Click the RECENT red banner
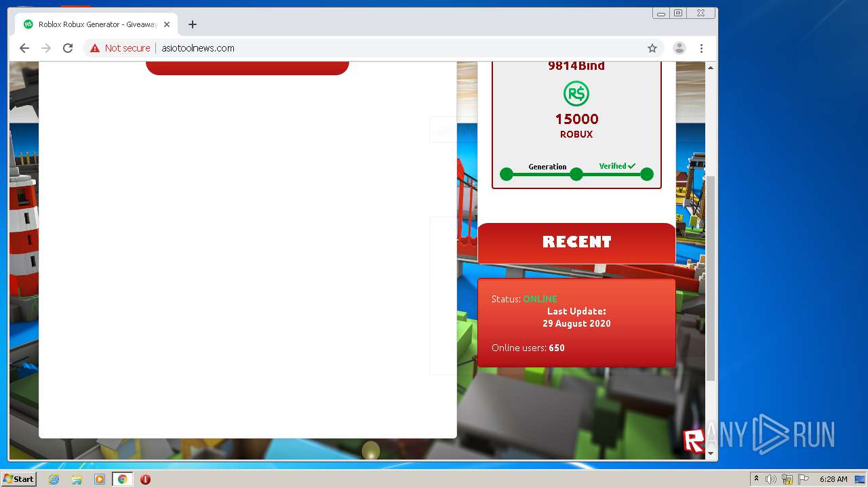The width and height of the screenshot is (868, 488). coord(577,243)
